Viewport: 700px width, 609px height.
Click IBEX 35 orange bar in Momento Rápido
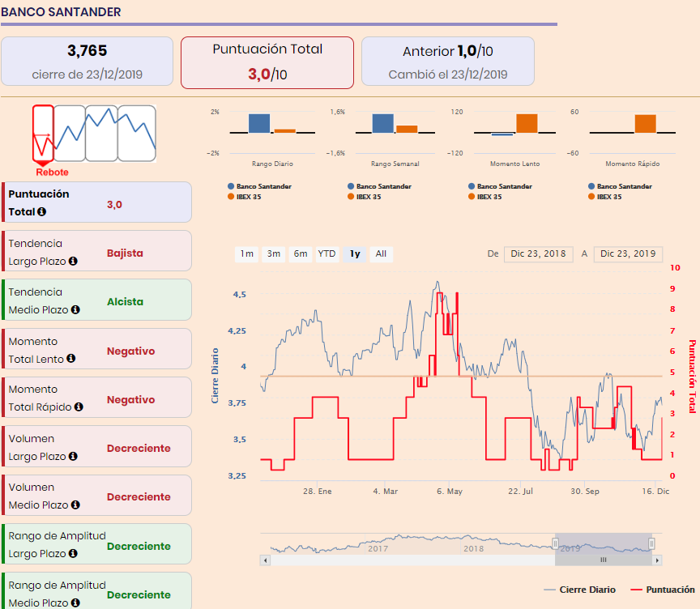click(x=645, y=124)
